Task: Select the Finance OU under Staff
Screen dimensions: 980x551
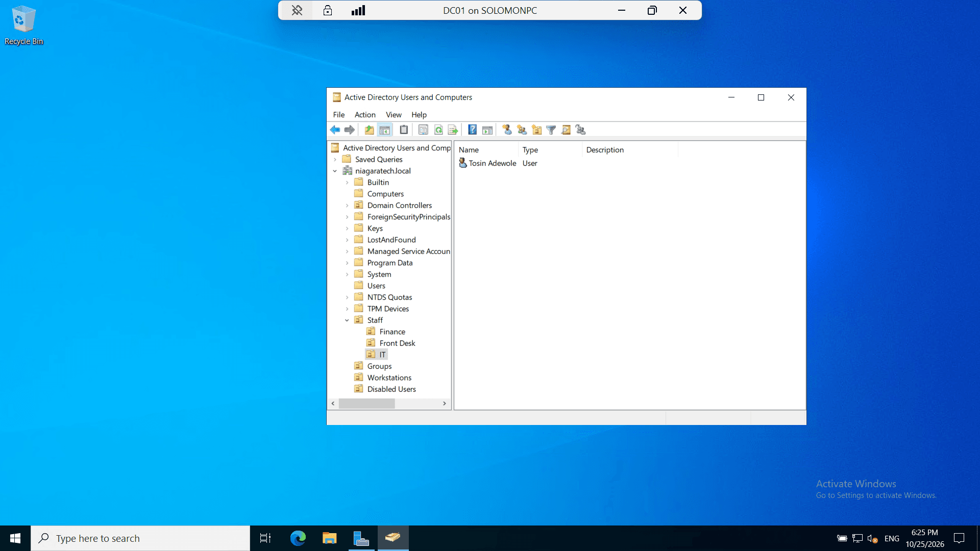Action: [392, 332]
